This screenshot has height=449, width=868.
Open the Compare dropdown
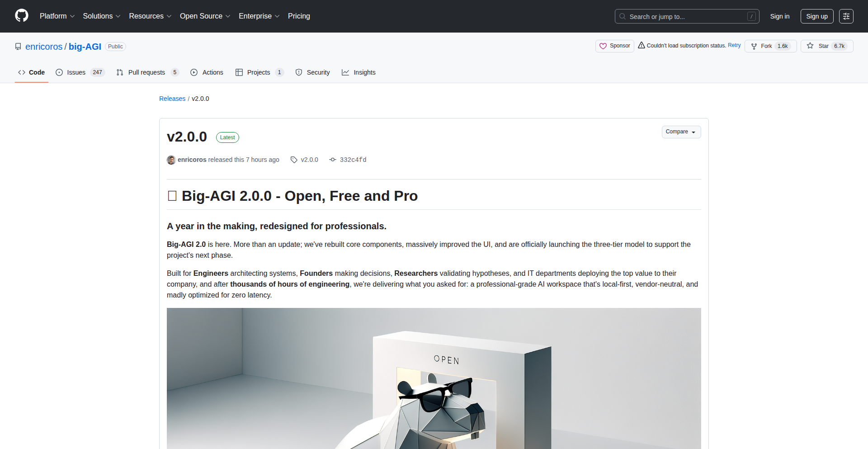(681, 132)
